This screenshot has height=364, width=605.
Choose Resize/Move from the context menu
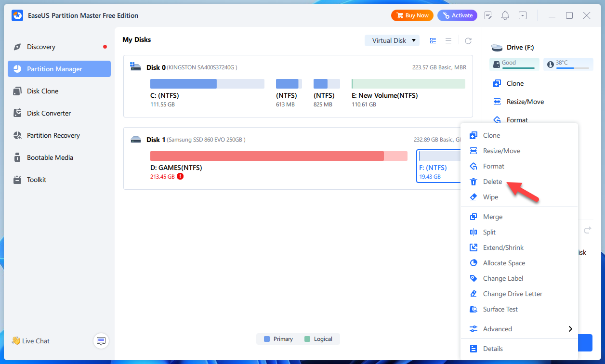click(x=519, y=151)
